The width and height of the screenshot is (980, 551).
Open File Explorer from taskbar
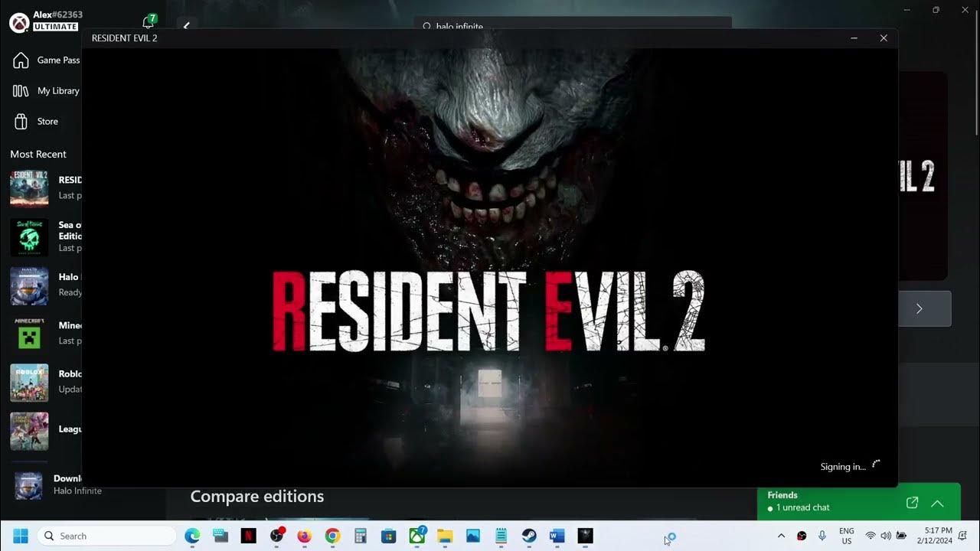(445, 536)
